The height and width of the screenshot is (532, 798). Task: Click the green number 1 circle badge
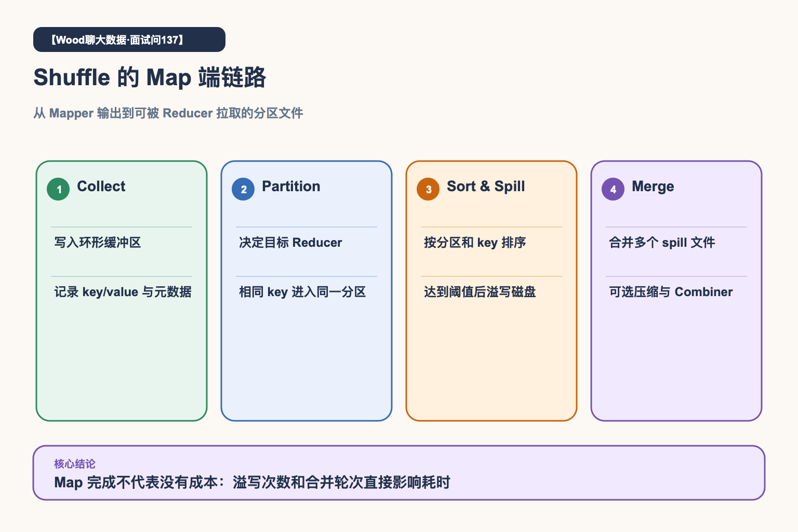click(58, 189)
